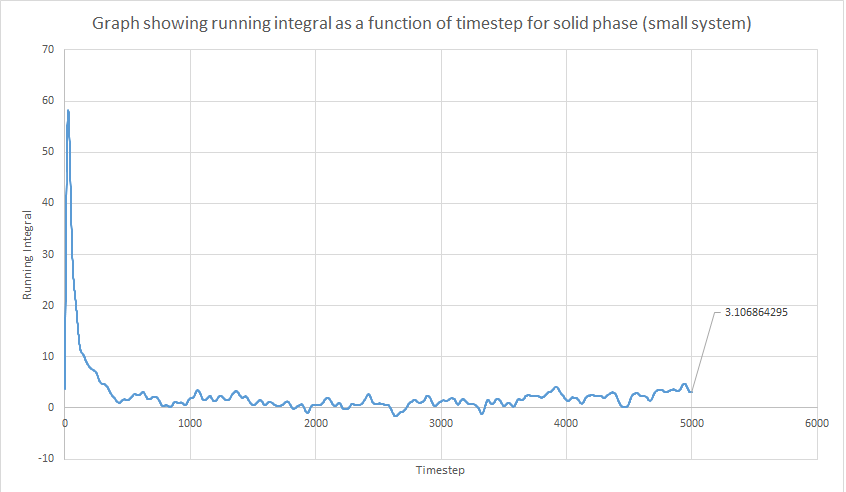Click the chart title text
The width and height of the screenshot is (846, 492).
pyautogui.click(x=423, y=23)
